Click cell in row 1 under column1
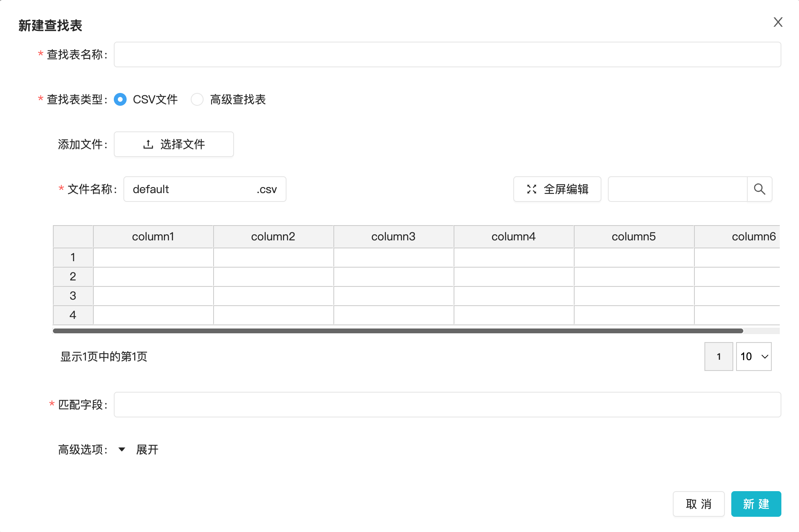 click(x=153, y=258)
